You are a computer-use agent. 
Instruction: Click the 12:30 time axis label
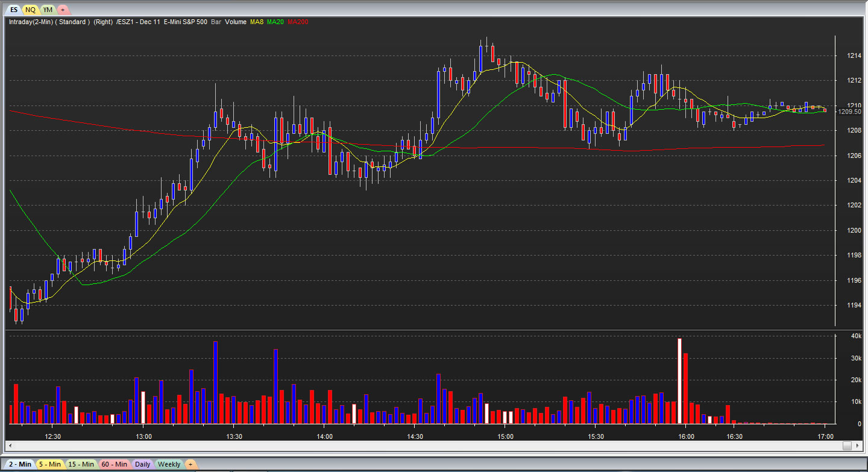click(53, 436)
